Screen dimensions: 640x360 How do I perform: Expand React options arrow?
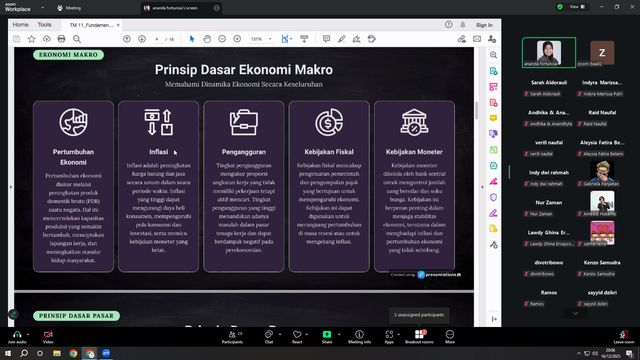point(307,334)
